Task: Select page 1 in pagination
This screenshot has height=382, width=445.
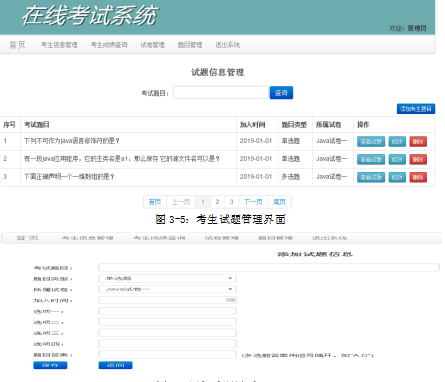Action: tap(203, 202)
